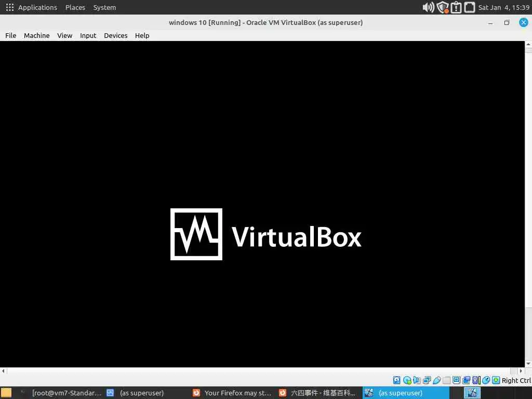Click the horizontal scrollbar left arrow

(x=3, y=371)
